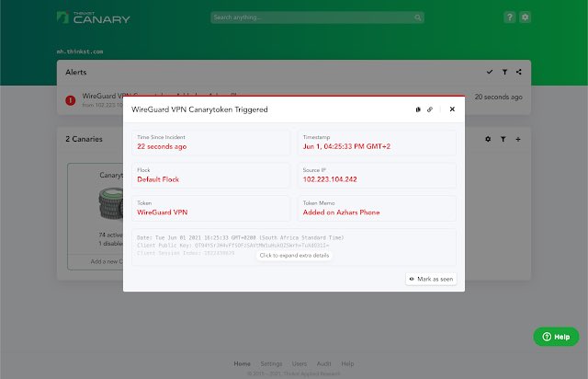This screenshot has width=588, height=379.
Task: Click the red alert exclamation icon
Action: [71, 100]
